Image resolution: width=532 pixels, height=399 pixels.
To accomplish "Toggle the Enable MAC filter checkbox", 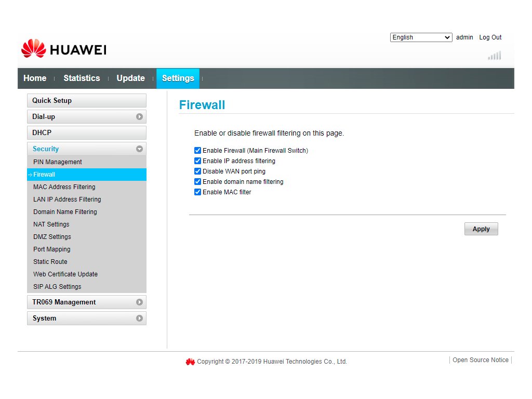I will pos(197,192).
